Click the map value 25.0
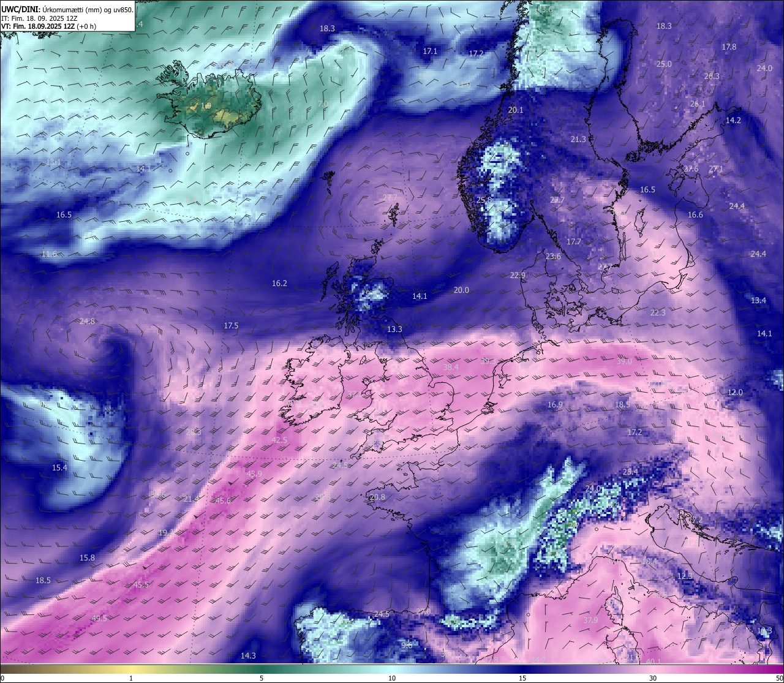The height and width of the screenshot is (683, 784). click(664, 64)
